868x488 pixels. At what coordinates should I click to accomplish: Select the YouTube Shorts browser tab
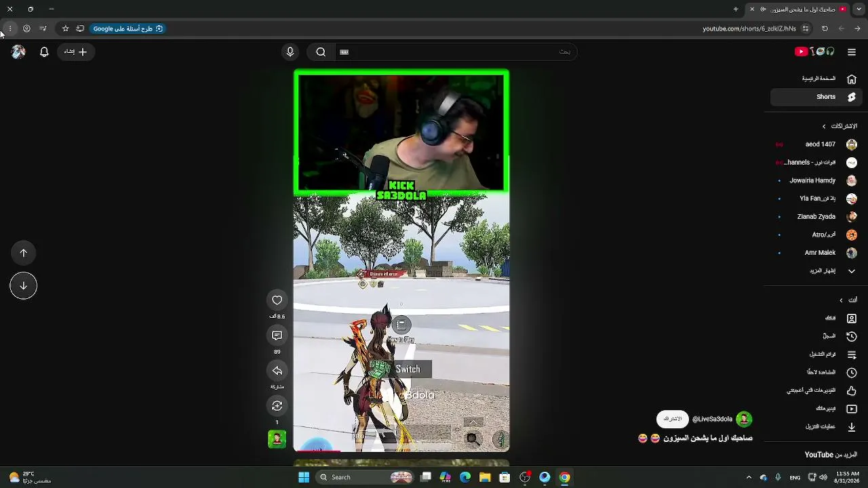pyautogui.click(x=798, y=9)
